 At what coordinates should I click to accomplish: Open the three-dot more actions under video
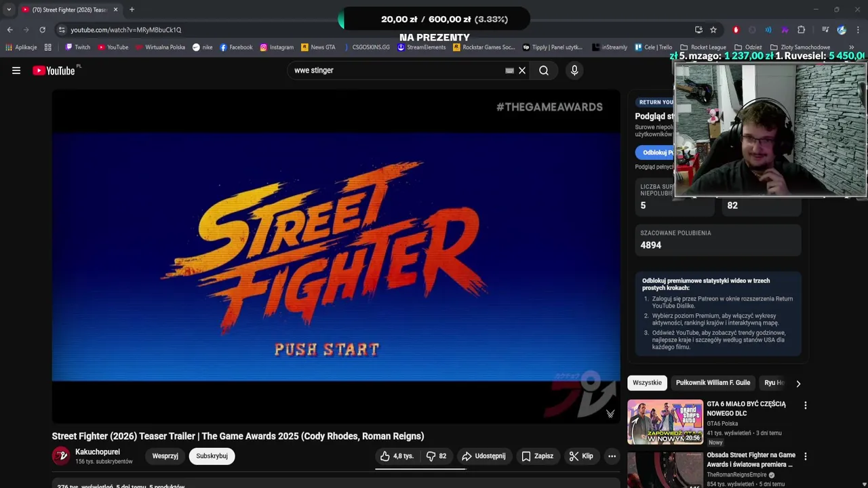[612, 456]
